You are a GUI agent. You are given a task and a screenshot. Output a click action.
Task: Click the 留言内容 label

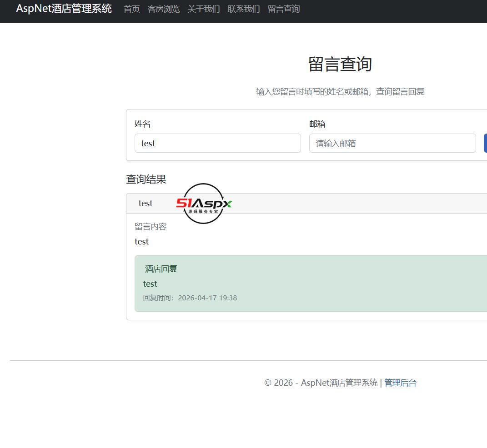pos(151,227)
